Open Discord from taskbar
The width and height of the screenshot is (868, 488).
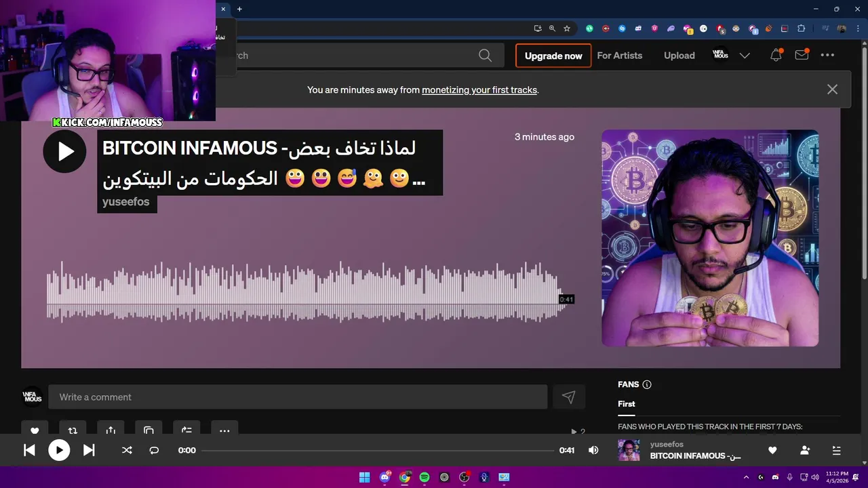coord(385,477)
